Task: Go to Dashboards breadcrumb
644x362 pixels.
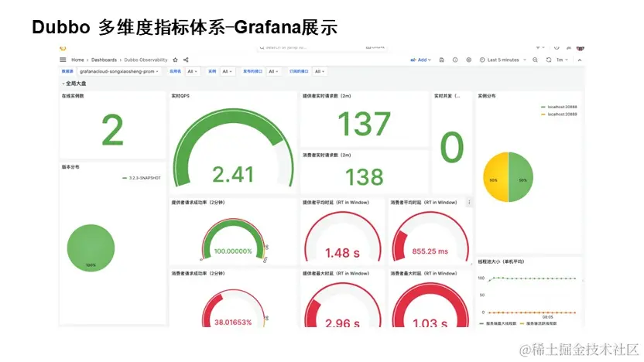Action: 104,60
